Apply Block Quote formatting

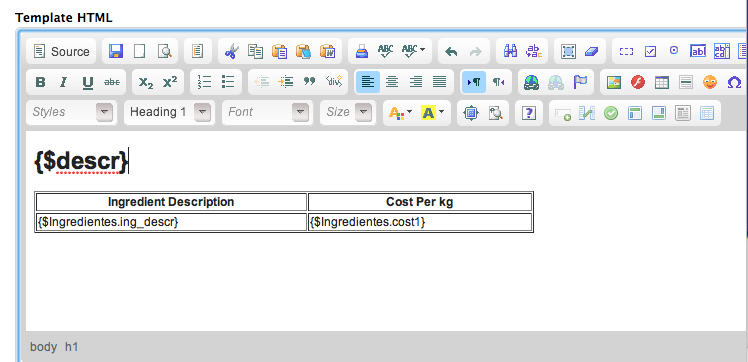310,82
